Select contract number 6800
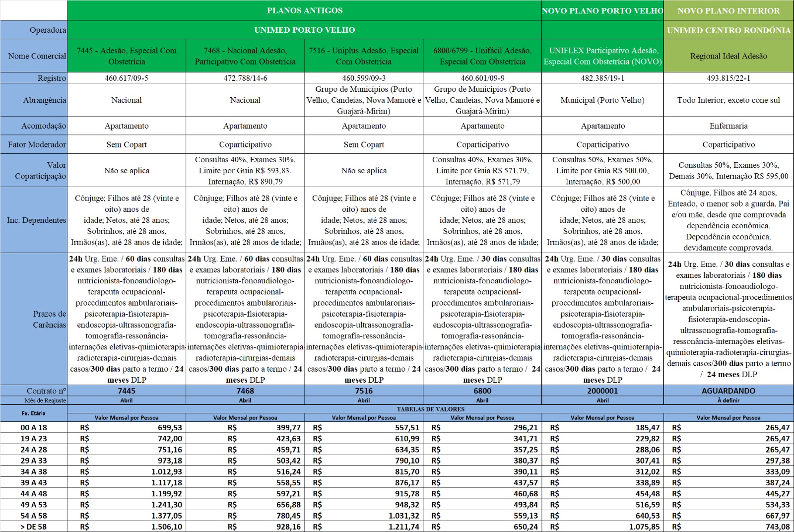The width and height of the screenshot is (794, 532). pyautogui.click(x=482, y=391)
